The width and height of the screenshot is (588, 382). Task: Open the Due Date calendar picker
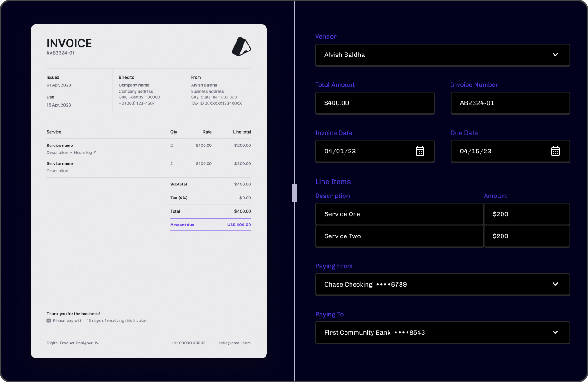(x=555, y=151)
